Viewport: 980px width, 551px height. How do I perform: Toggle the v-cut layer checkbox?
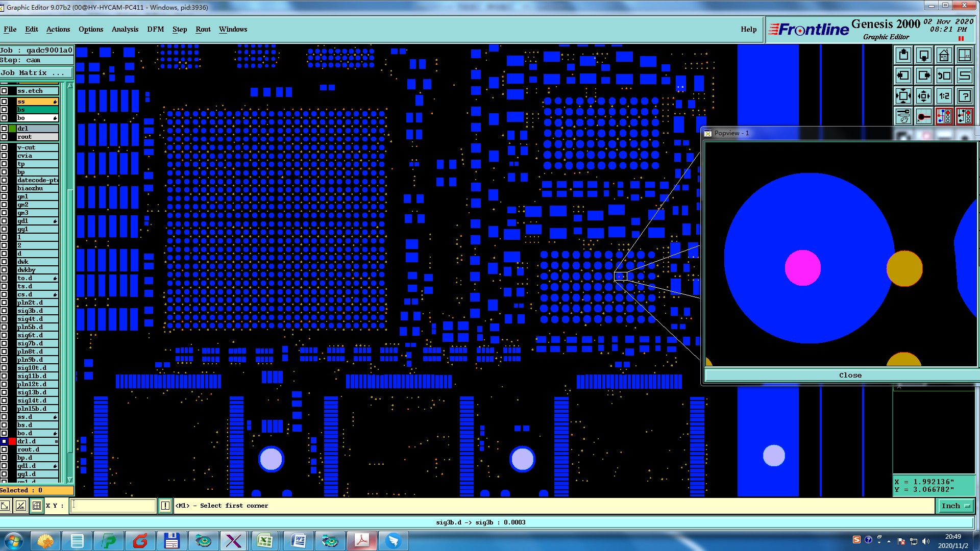coord(4,147)
